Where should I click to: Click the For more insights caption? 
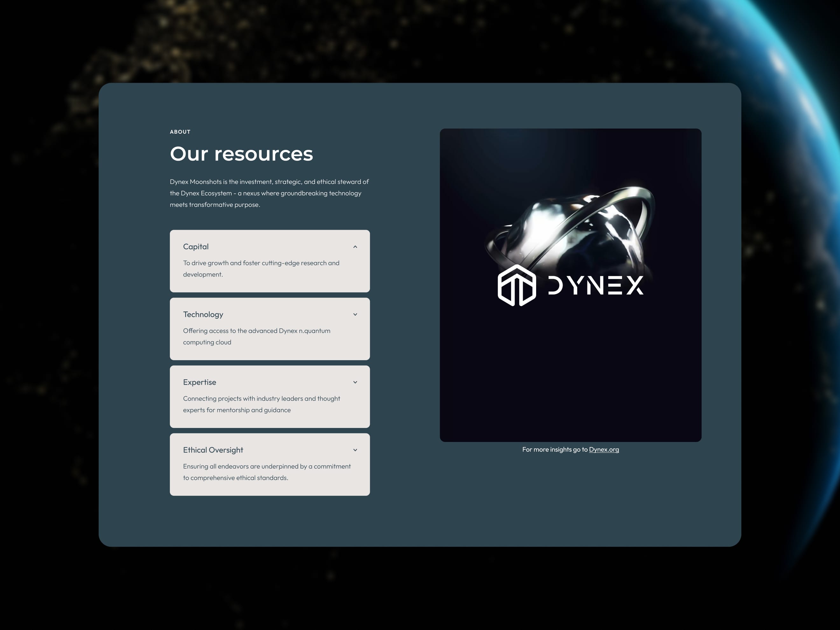[554, 450]
